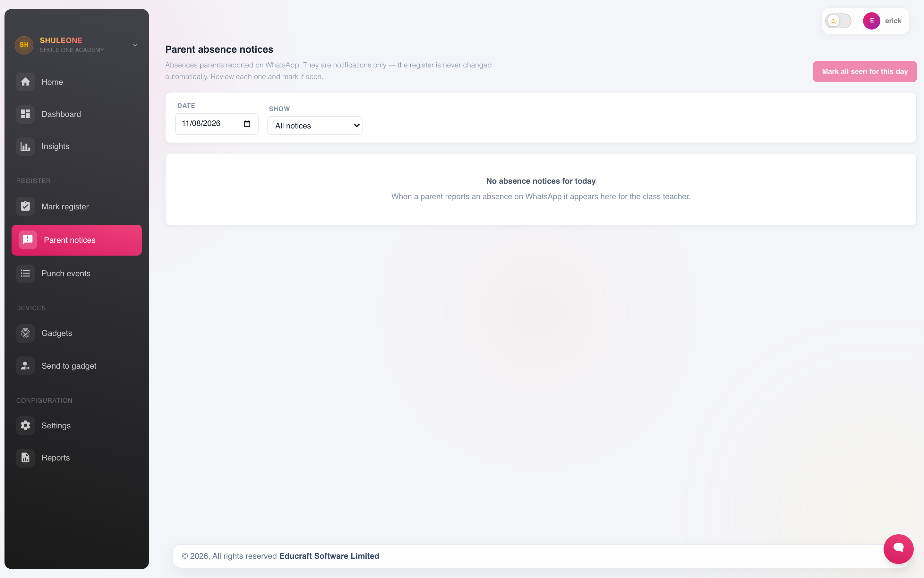The width and height of the screenshot is (924, 578).
Task: Open the Show notices dropdown
Action: [315, 126]
